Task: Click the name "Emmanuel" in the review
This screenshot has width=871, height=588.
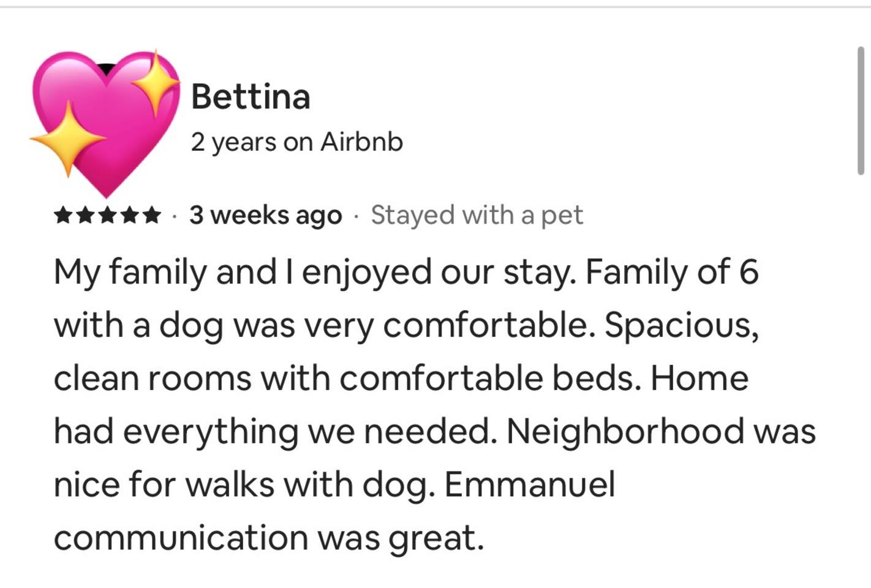Action: point(529,484)
